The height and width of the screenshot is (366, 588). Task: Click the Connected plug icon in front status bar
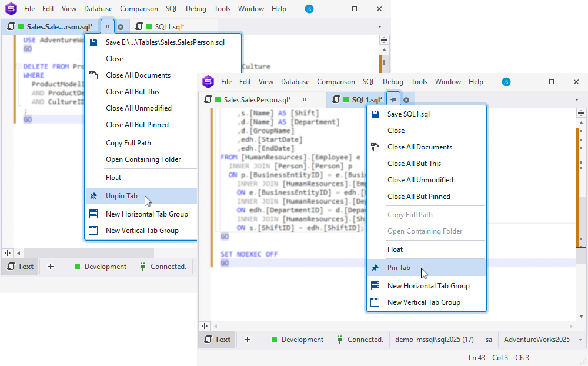pos(340,340)
